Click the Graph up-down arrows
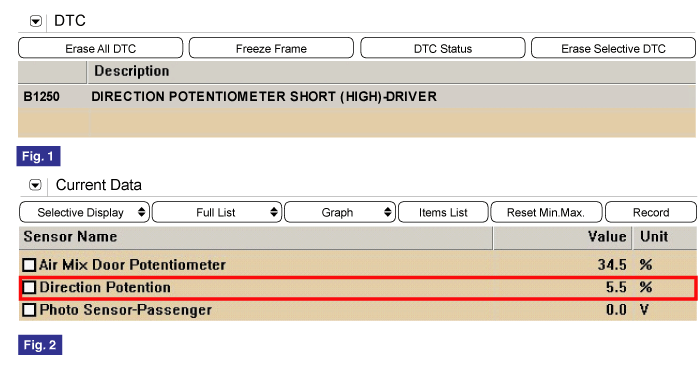 point(388,212)
